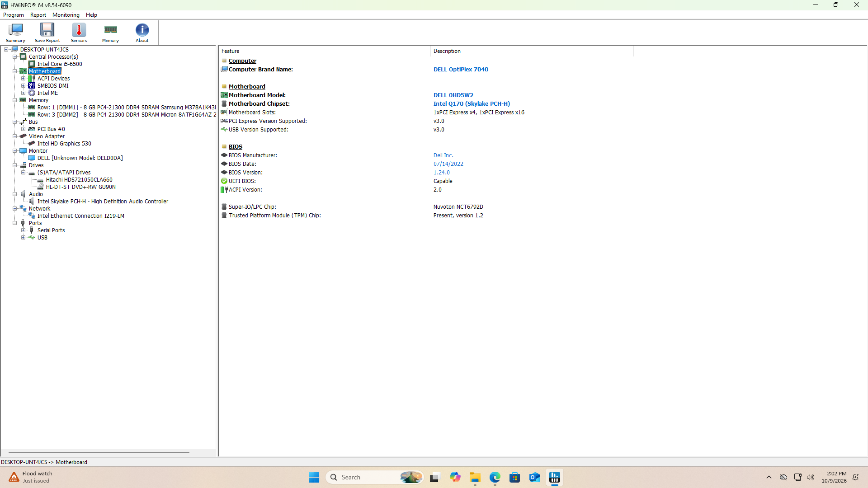Screen dimensions: 868x488
Task: Select Intel Core i5-6500 in tree
Action: pos(60,64)
